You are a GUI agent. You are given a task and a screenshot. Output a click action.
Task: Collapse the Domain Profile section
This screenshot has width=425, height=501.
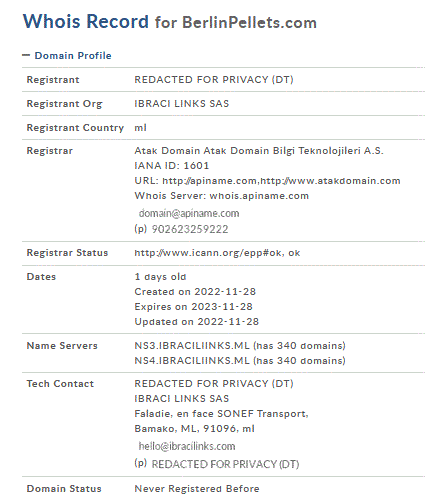pos(26,55)
